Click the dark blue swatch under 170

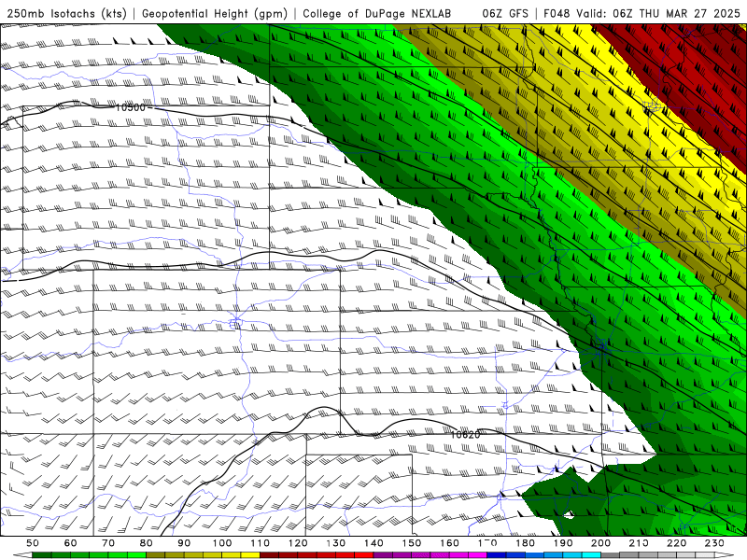[497, 555]
